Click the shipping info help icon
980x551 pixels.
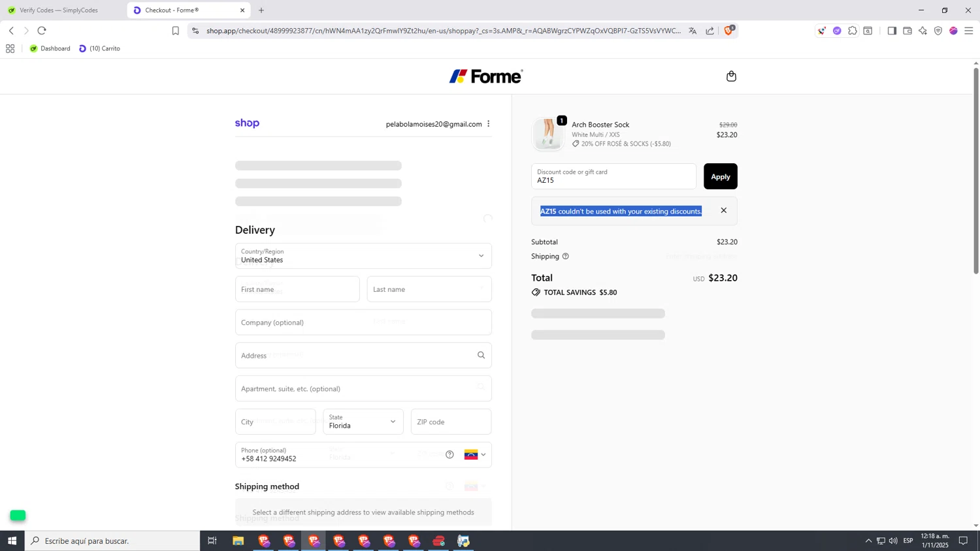pos(566,257)
